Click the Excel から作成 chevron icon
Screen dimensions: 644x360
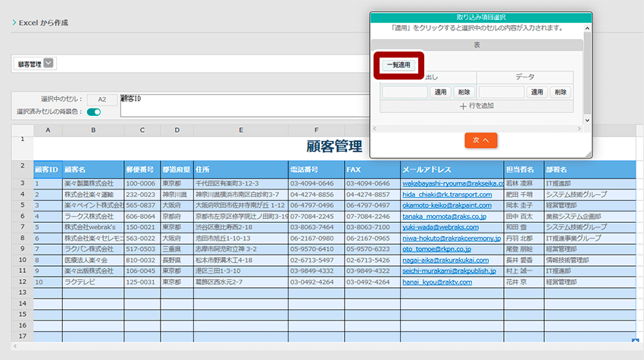point(14,23)
